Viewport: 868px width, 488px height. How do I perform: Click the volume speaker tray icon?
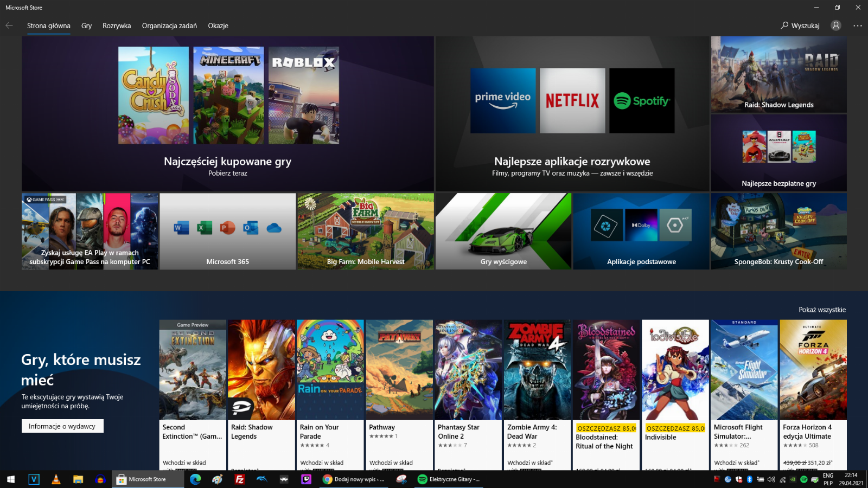771,479
